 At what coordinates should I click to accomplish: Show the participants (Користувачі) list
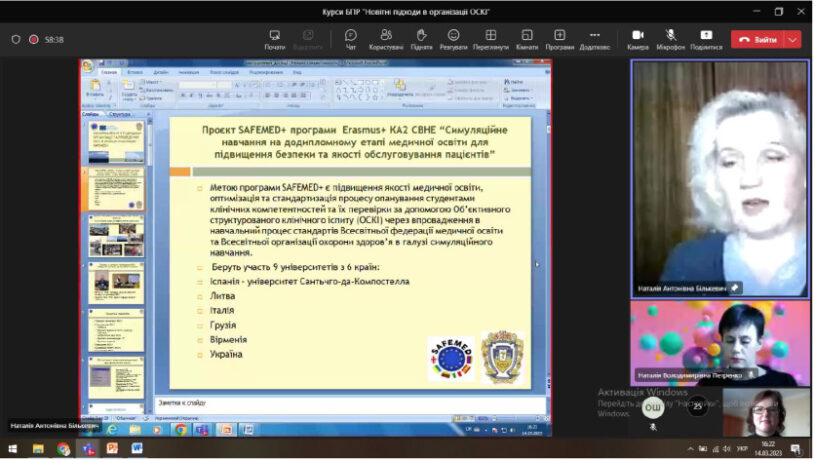(x=386, y=38)
